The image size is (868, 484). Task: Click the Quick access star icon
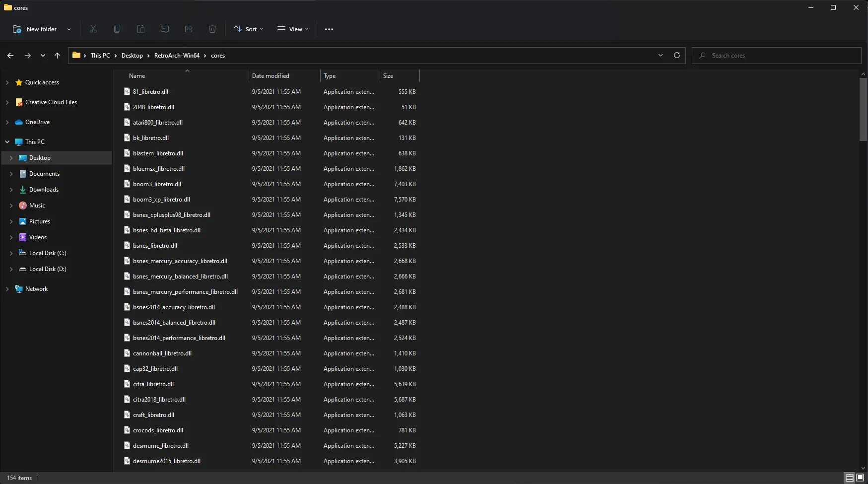click(x=19, y=82)
